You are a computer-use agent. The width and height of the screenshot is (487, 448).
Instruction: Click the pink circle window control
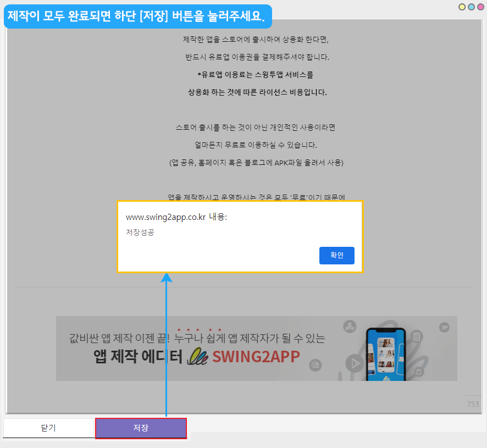[x=480, y=7]
